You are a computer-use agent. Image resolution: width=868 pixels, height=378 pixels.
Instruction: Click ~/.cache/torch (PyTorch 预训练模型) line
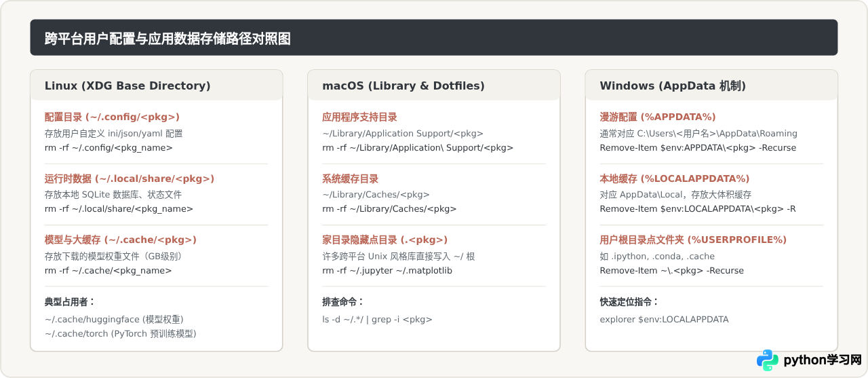pos(120,333)
